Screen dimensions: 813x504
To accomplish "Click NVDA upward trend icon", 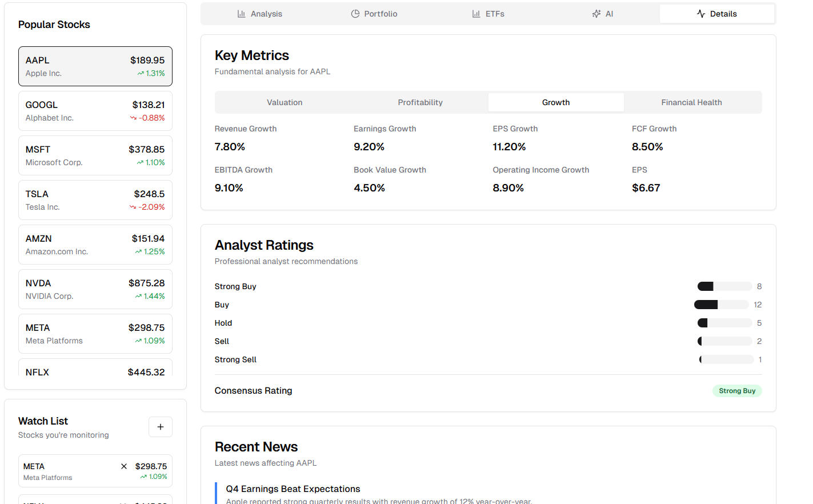I will [138, 296].
